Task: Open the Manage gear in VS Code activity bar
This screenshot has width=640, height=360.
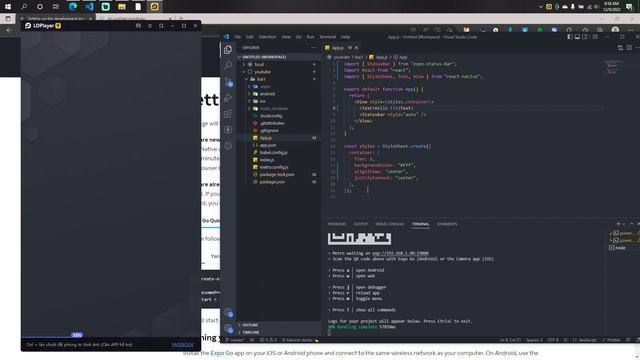Action: click(x=228, y=329)
